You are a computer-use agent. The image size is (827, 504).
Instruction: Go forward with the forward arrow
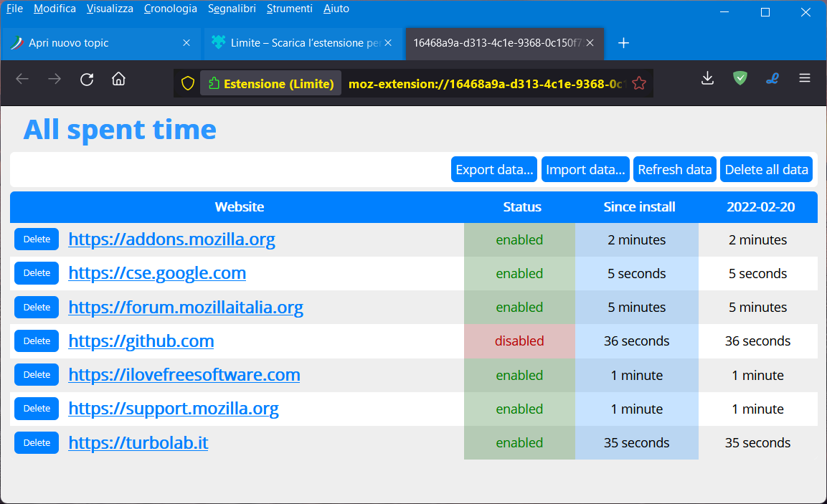pos(55,79)
